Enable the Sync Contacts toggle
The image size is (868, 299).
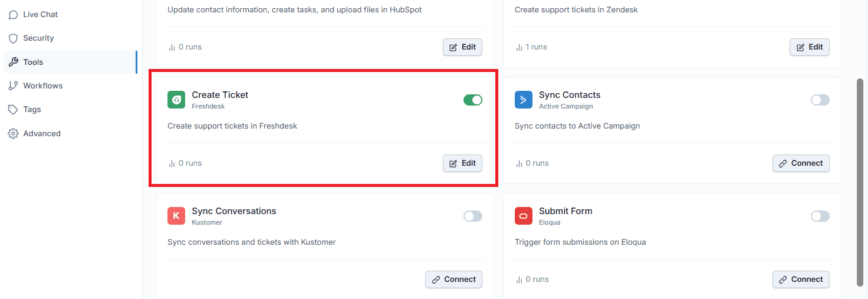[x=820, y=100]
